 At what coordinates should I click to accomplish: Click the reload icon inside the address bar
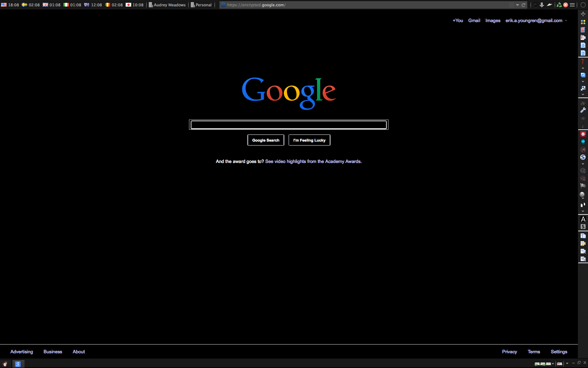click(x=523, y=5)
